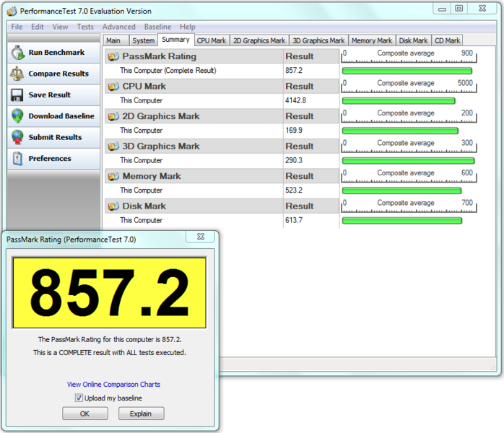Screen dimensions: 504x433
Task: Click the composite average scale ending at 5000
Action: coord(409,86)
